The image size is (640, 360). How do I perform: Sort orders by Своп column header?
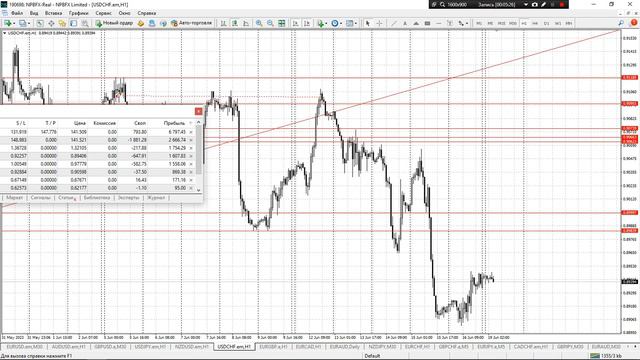click(140, 123)
